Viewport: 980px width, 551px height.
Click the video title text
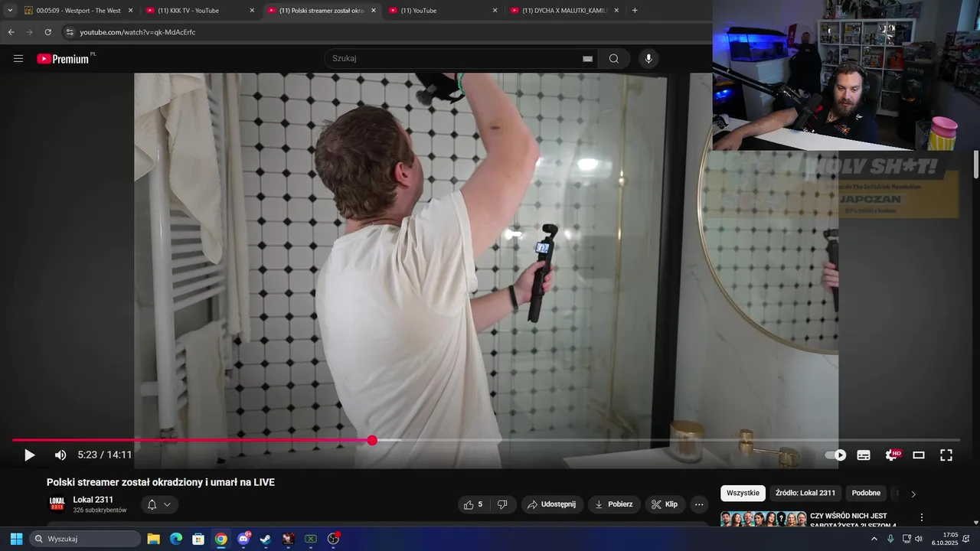point(161,482)
